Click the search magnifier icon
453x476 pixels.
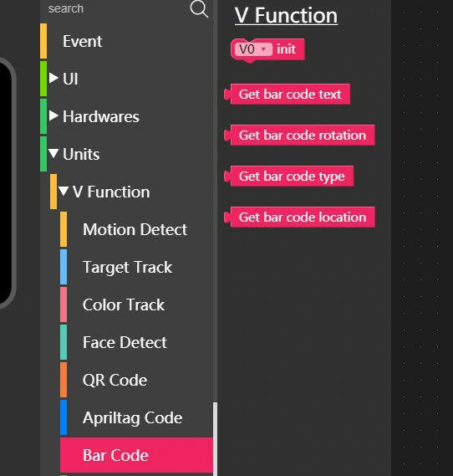pyautogui.click(x=199, y=9)
